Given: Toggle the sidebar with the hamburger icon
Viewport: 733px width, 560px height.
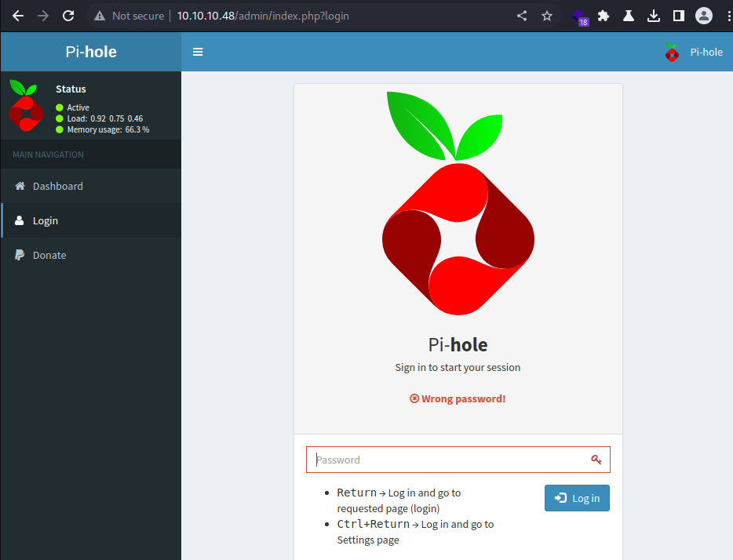Looking at the screenshot, I should (198, 52).
